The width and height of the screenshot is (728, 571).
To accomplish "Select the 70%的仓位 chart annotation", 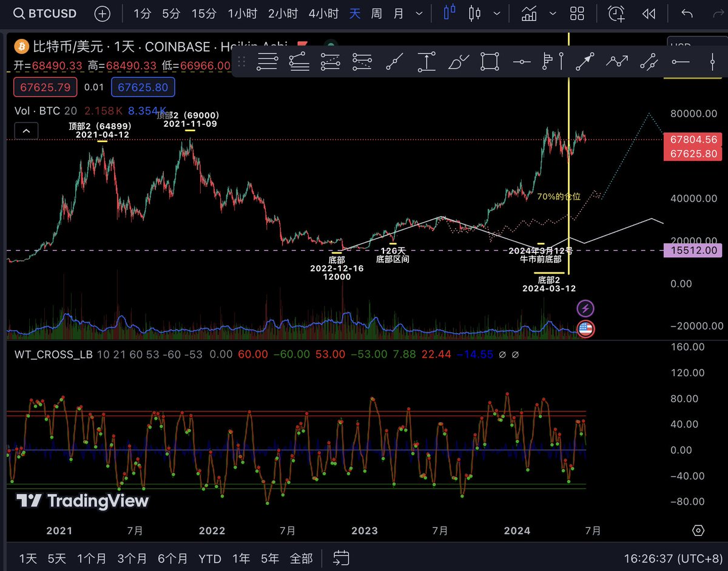I will pyautogui.click(x=559, y=197).
